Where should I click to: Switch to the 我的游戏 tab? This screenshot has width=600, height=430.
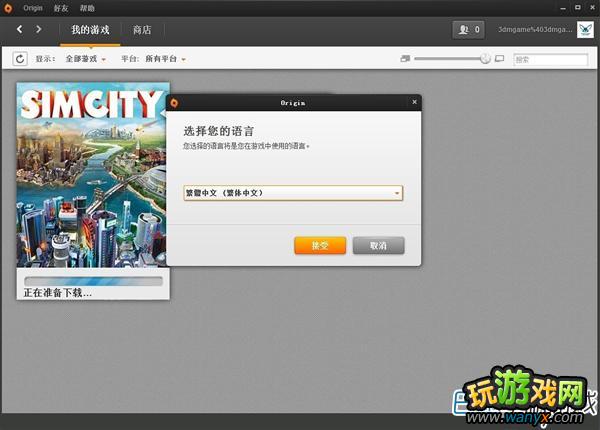(x=91, y=30)
